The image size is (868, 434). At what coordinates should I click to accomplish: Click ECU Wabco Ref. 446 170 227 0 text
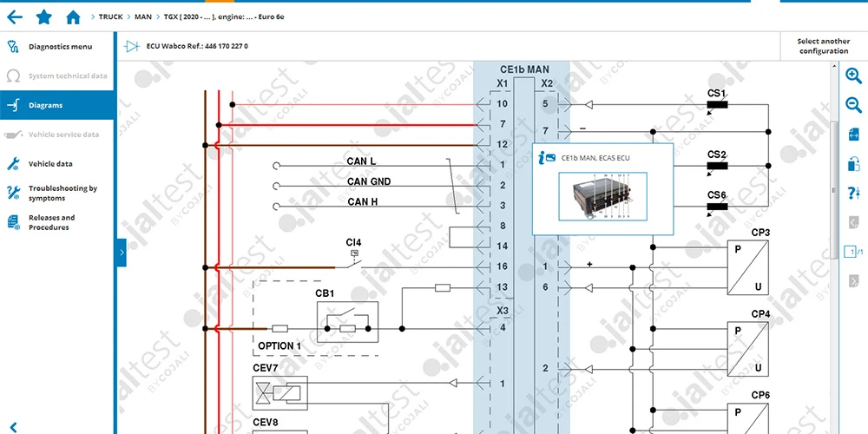(x=197, y=47)
